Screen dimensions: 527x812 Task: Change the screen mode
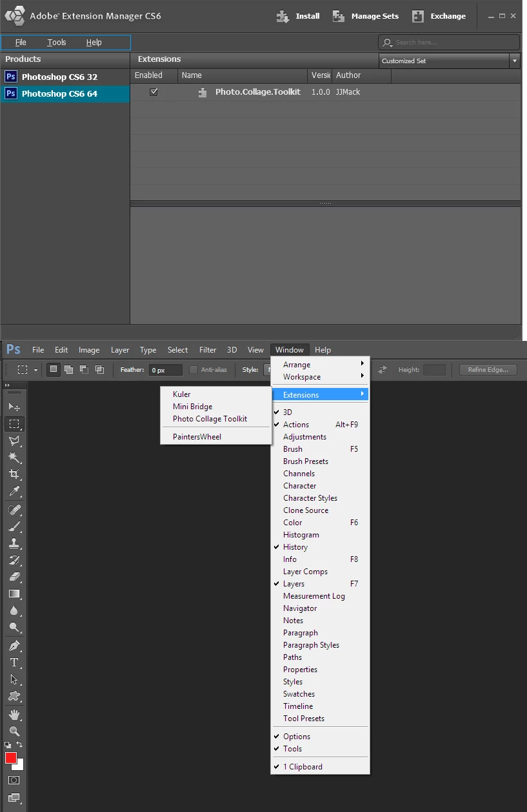(14, 798)
